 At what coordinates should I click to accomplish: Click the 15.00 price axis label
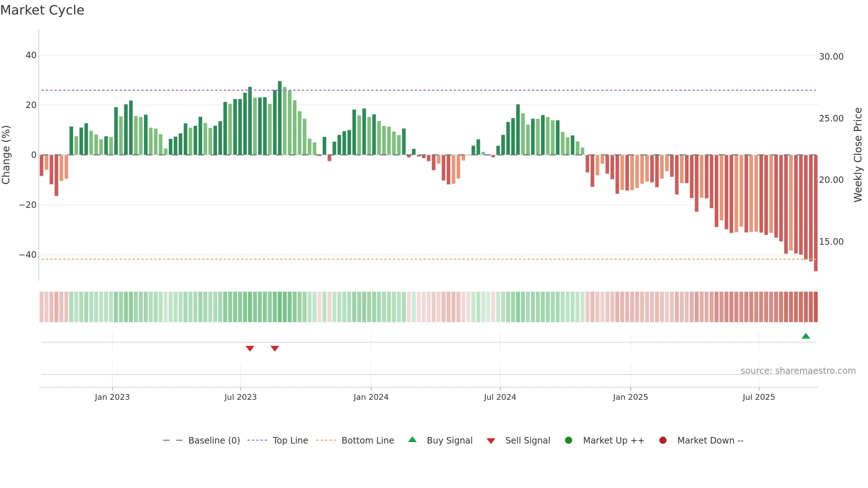tap(831, 242)
